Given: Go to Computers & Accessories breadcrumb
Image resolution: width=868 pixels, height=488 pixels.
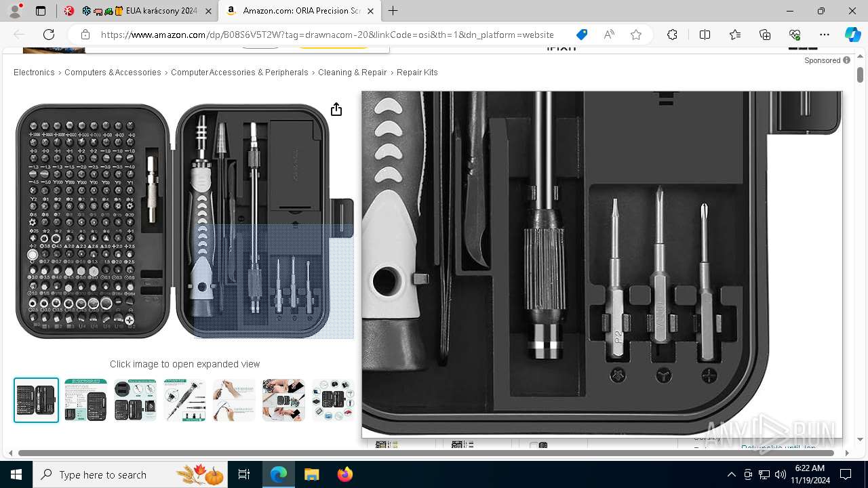Looking at the screenshot, I should point(113,73).
